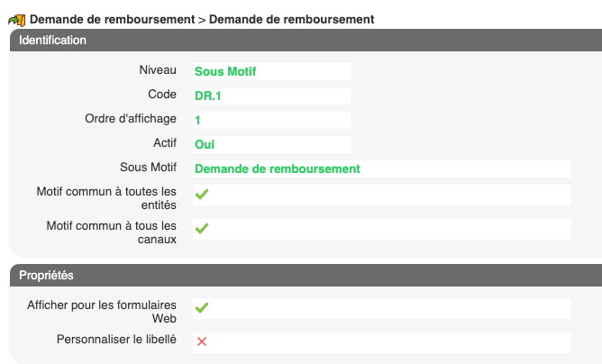Open the first Demande de remboursement breadcrumb

tap(112, 19)
